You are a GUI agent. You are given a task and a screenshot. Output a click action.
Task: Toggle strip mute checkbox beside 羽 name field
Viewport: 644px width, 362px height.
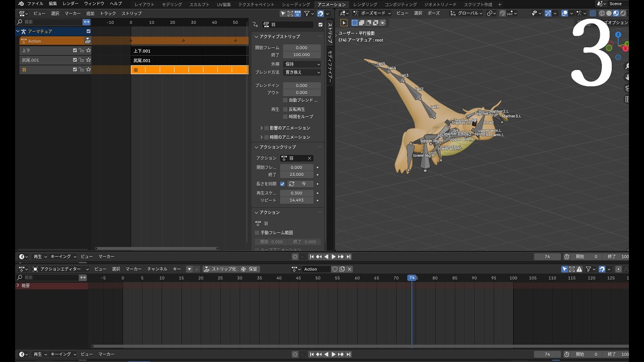320,24
